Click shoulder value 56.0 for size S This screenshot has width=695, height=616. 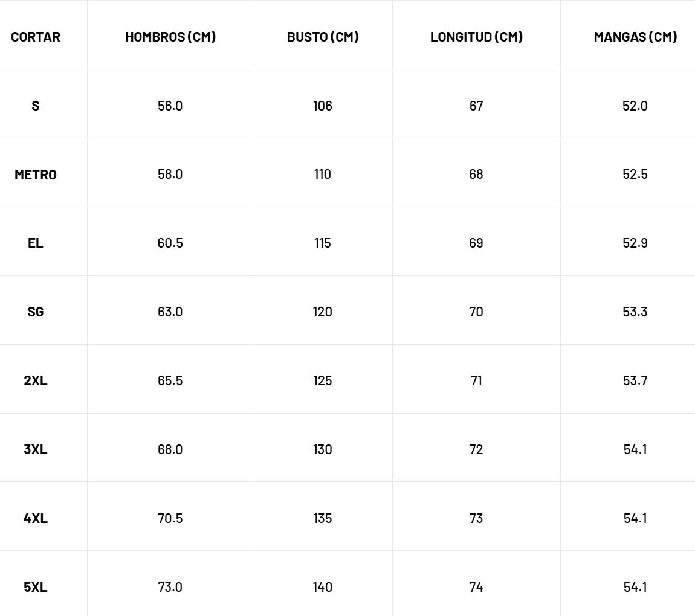point(170,106)
